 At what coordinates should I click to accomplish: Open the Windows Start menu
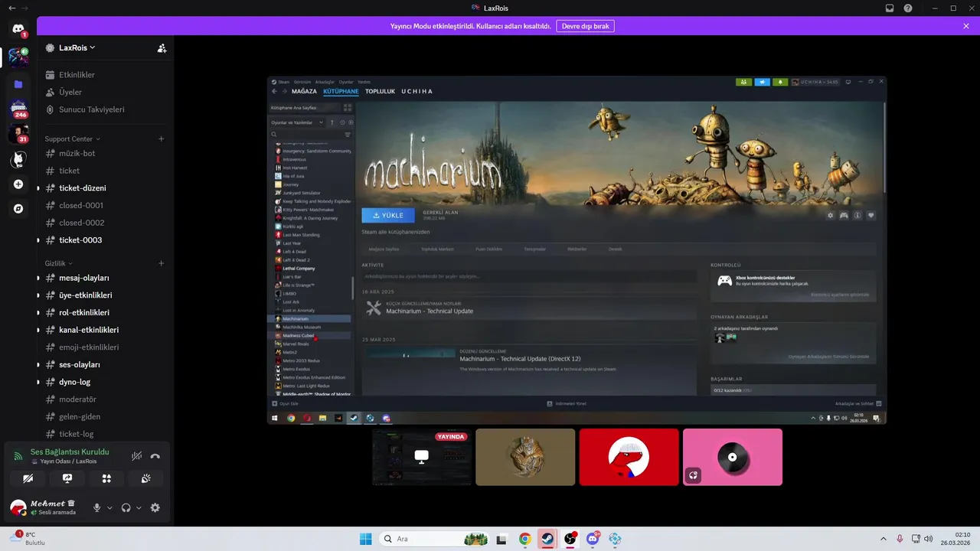[366, 539]
